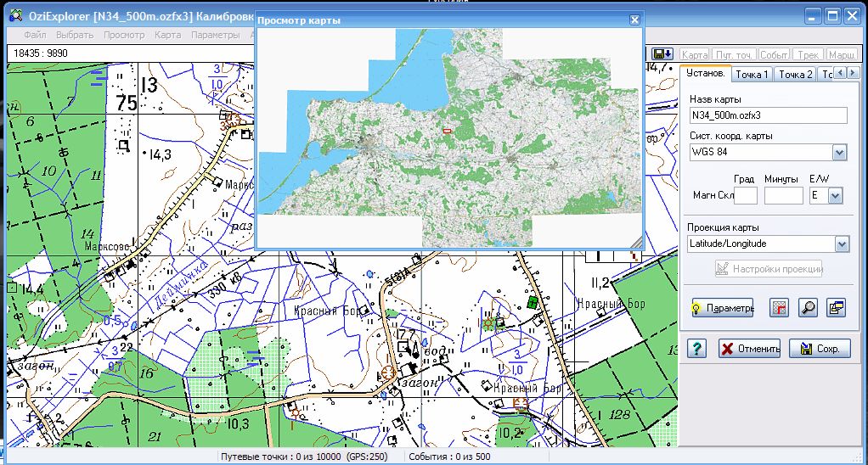
Task: Click the Настройки проекции button
Action: [769, 269]
